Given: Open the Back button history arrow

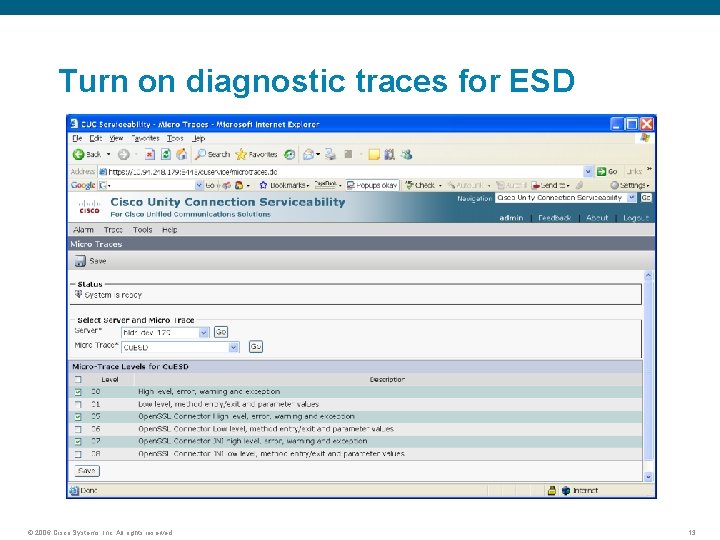Looking at the screenshot, I should (x=108, y=155).
